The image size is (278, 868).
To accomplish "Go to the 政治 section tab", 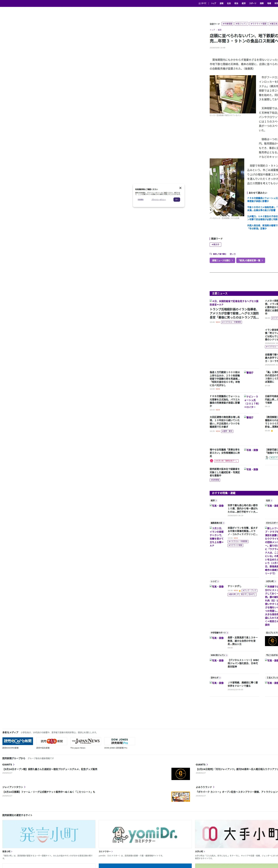I will tap(236, 3).
